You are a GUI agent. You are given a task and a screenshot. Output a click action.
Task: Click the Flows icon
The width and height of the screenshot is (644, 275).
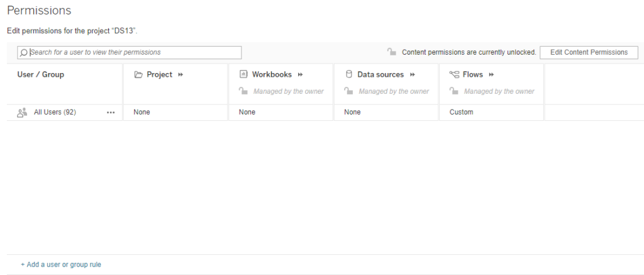click(455, 75)
